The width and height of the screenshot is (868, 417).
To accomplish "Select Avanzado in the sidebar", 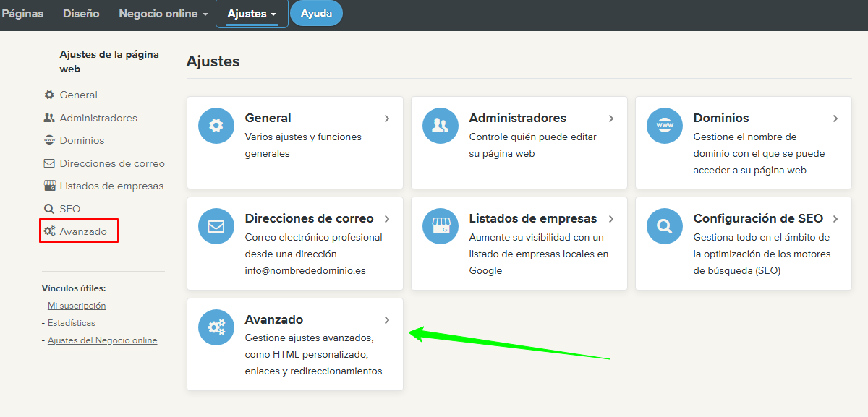I will coord(83,231).
